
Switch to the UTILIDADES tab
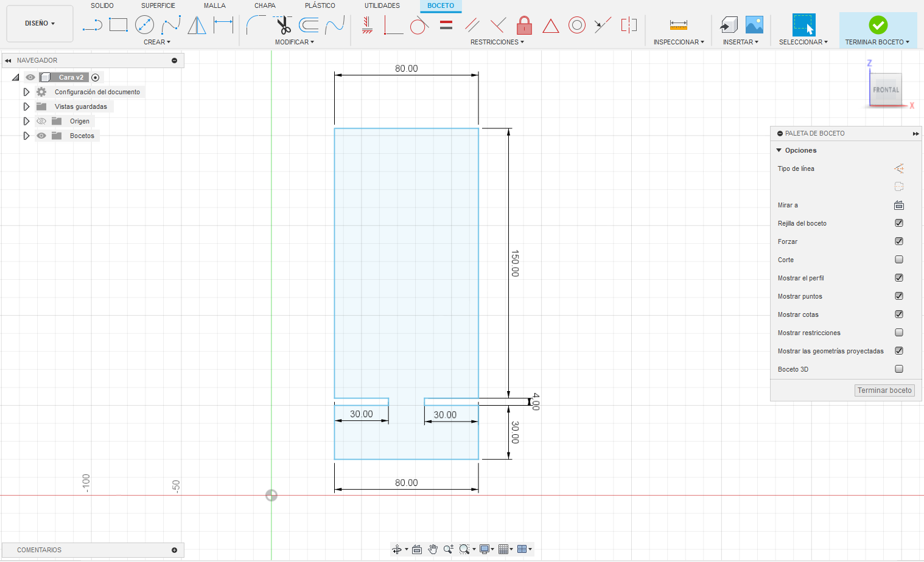(x=382, y=5)
